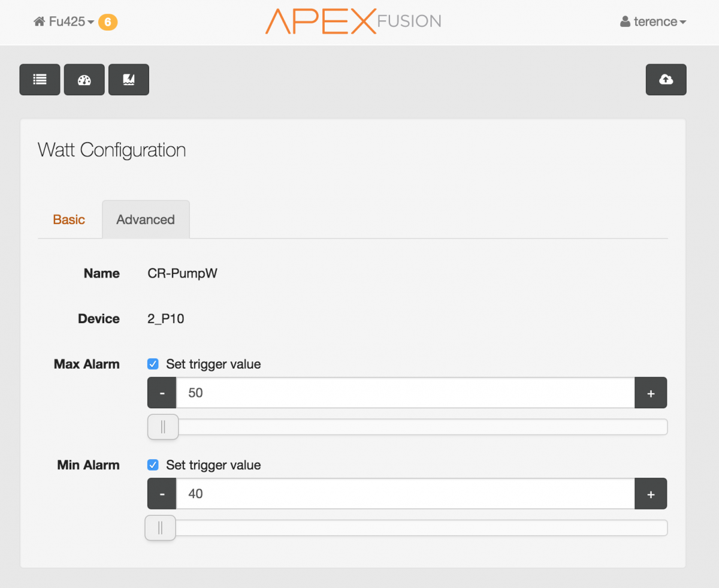Image resolution: width=719 pixels, height=588 pixels.
Task: Click the Min Alarm label
Action: [x=89, y=465]
